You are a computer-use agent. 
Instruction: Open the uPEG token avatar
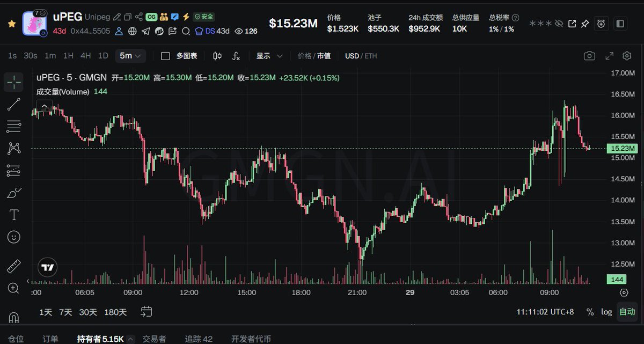(35, 23)
